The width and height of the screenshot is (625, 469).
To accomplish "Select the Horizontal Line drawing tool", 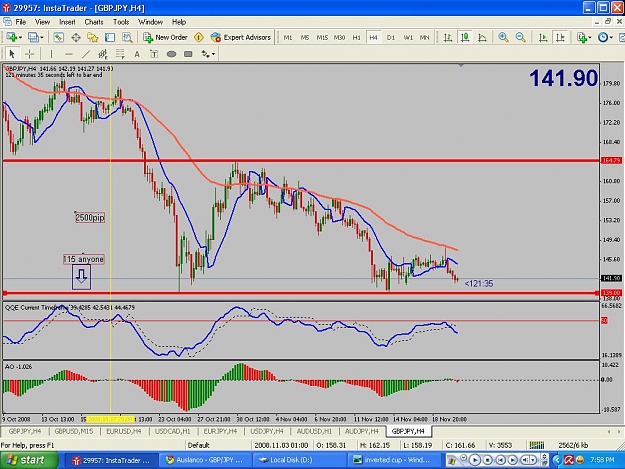I will point(69,54).
